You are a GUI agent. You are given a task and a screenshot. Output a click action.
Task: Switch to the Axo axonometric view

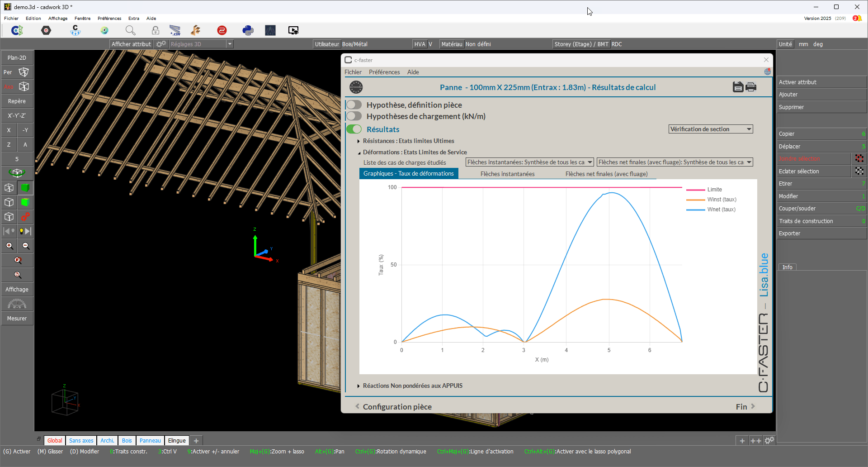[17, 86]
